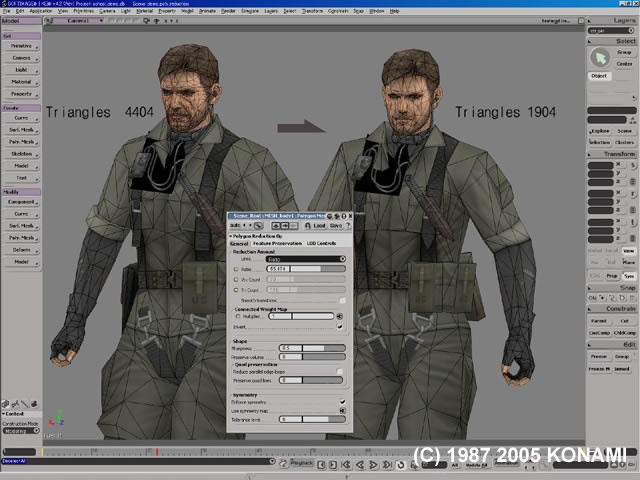Collapse the Polygon Reduction Op section
640x480 pixels.
(x=231, y=236)
